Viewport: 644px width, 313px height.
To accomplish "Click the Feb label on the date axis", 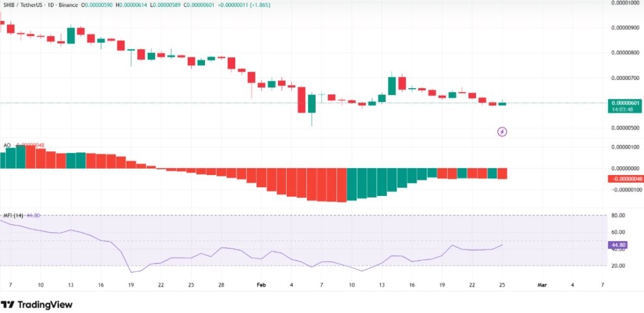I will pyautogui.click(x=262, y=285).
